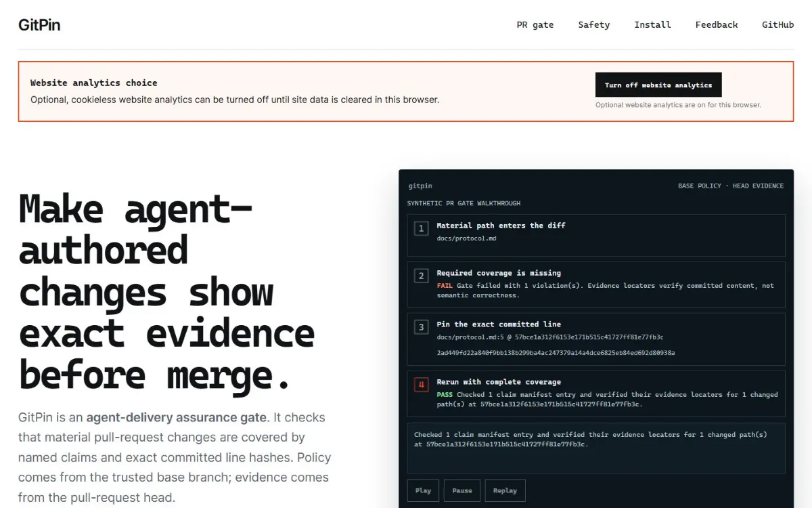Viewport: 812px width, 508px height.
Task: Pause the walkthrough animation
Action: 462,490
